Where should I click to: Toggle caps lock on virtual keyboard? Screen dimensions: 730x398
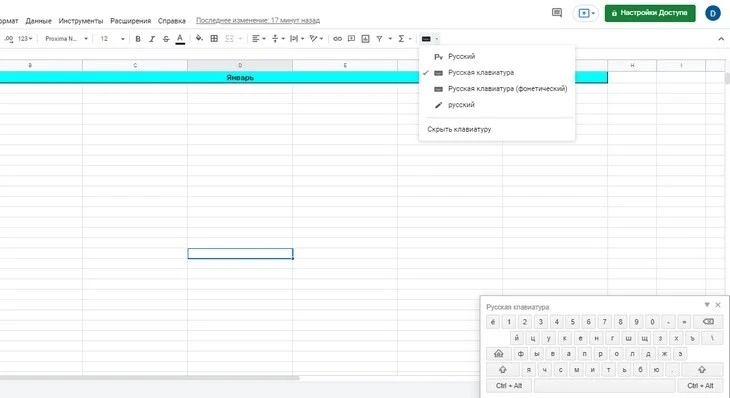pyautogui.click(x=499, y=354)
